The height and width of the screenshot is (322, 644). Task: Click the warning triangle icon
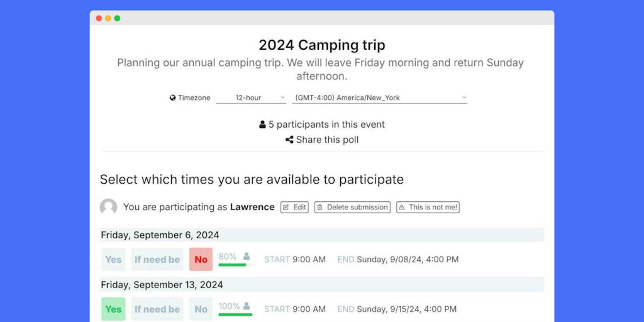[402, 207]
